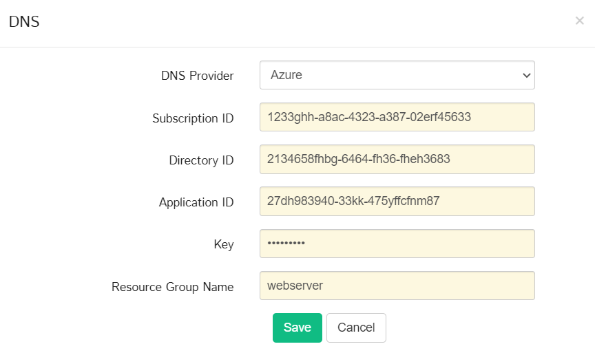
Task: Focus the Resource Group Name field containing webserver
Action: tap(397, 286)
